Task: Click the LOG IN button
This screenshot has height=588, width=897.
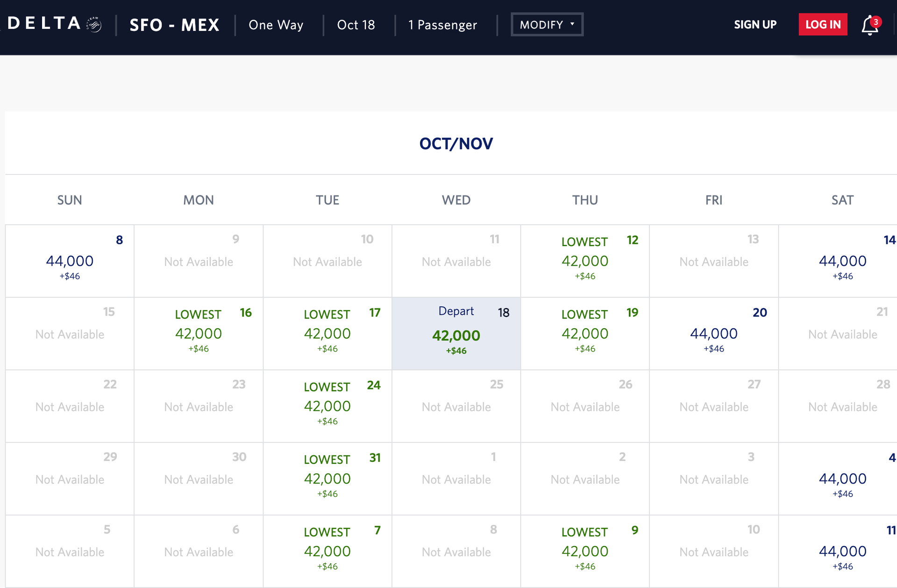Action: (x=823, y=24)
